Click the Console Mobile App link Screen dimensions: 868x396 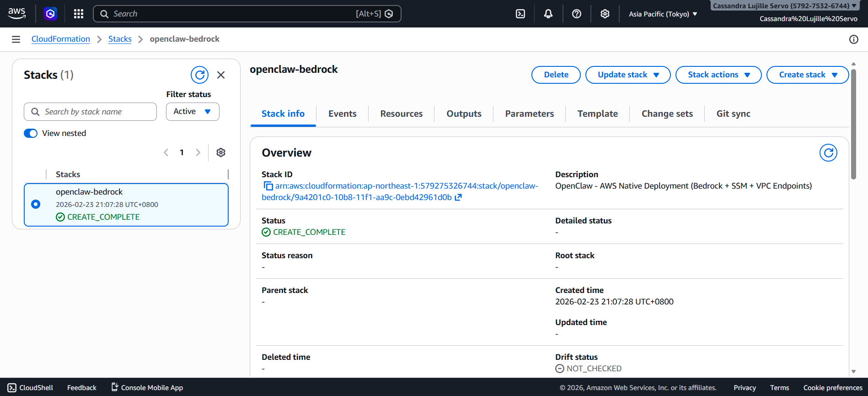[x=147, y=388]
